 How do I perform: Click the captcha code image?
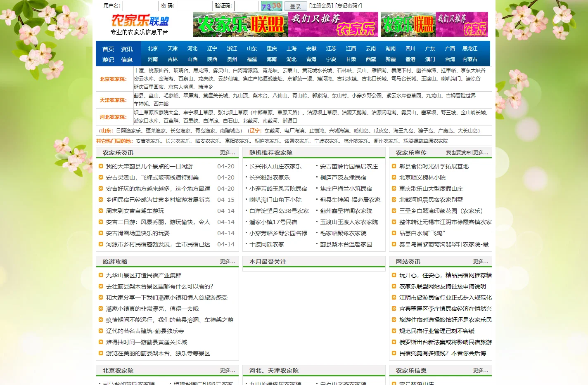(271, 6)
